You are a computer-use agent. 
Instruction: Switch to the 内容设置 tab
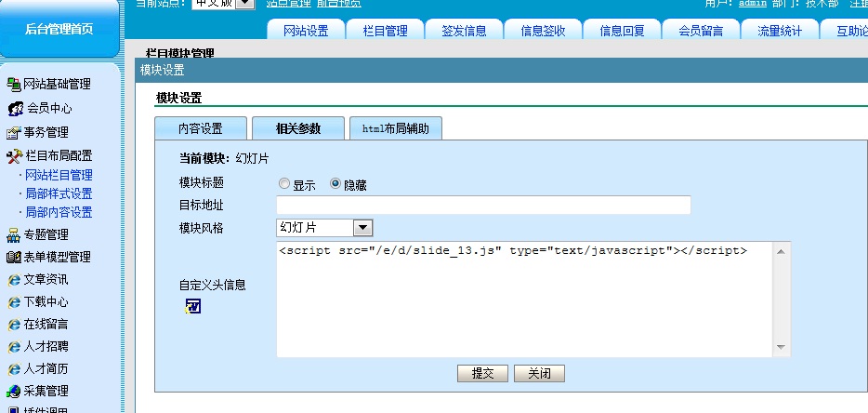coord(200,129)
